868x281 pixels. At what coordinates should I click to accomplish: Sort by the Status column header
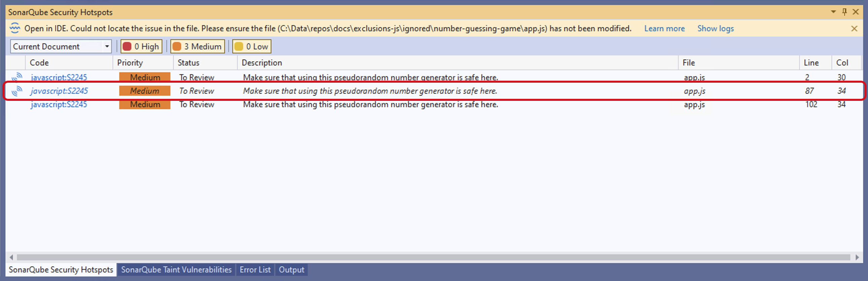click(205, 63)
